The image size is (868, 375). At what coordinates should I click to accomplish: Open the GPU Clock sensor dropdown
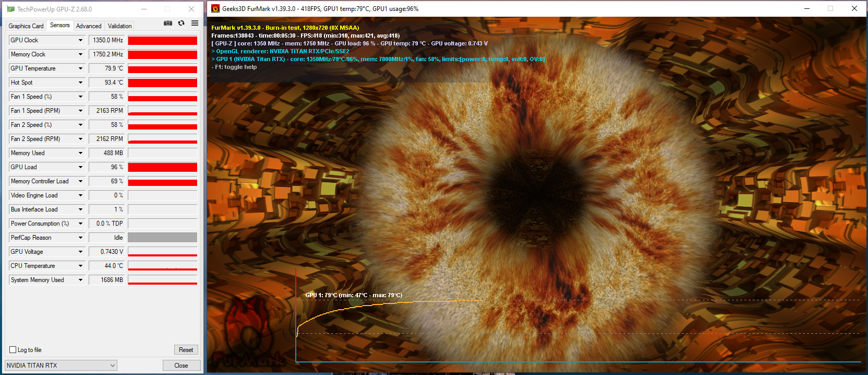(x=81, y=40)
